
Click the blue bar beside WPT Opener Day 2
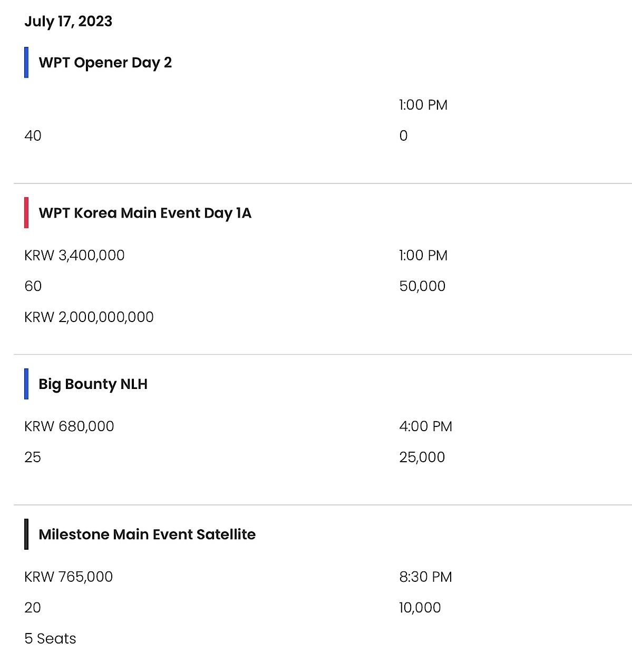pyautogui.click(x=26, y=62)
